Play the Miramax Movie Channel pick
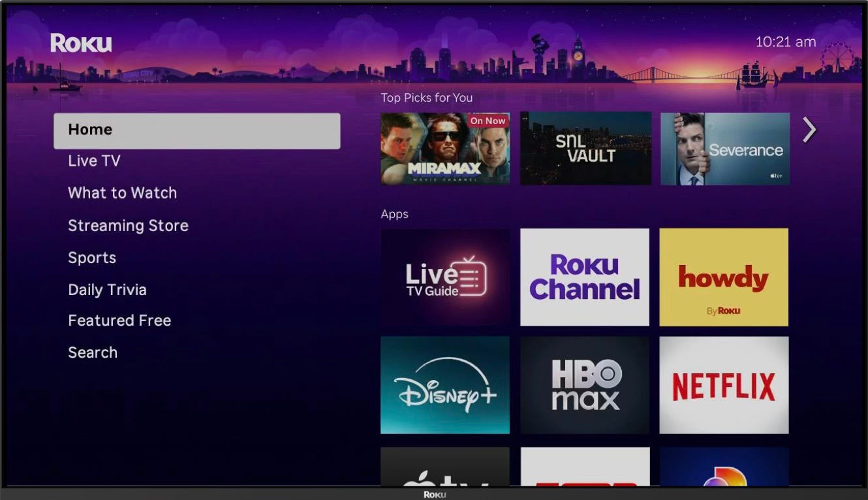This screenshot has width=868, height=500. (x=446, y=149)
